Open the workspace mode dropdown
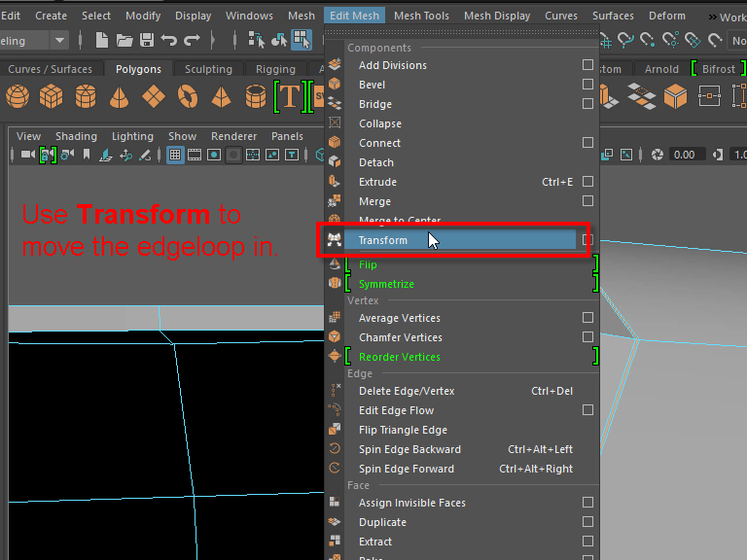This screenshot has height=560, width=747. click(59, 40)
